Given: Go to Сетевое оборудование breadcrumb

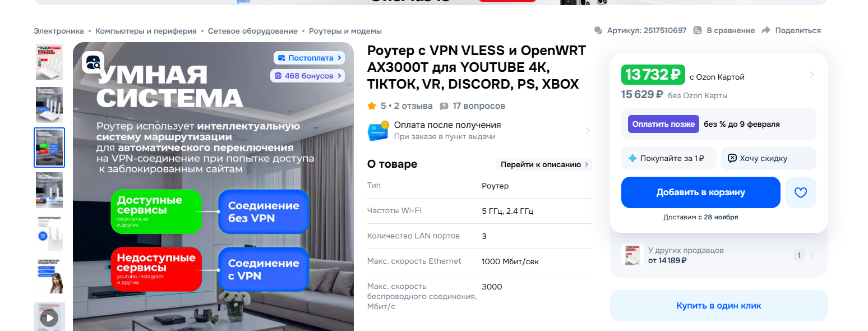Looking at the screenshot, I should 252,31.
